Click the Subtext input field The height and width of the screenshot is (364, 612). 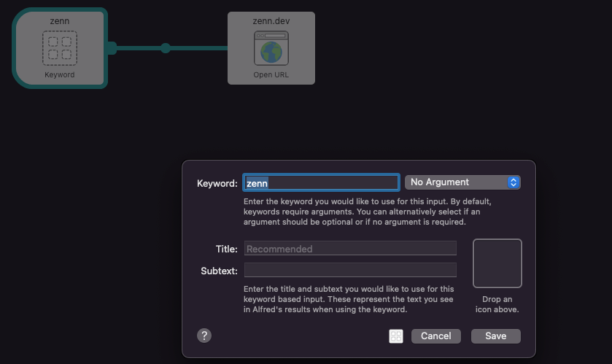(x=350, y=270)
